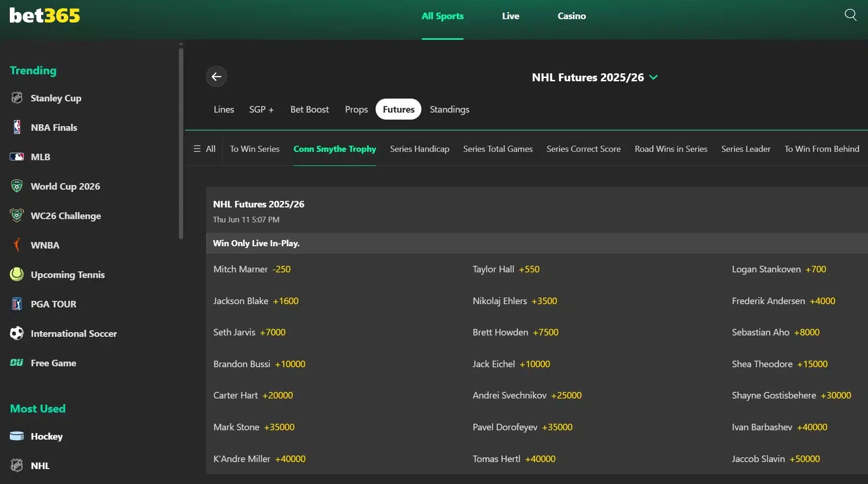Viewport: 868px width, 484px height.
Task: Select the Futures tab
Action: pos(398,109)
